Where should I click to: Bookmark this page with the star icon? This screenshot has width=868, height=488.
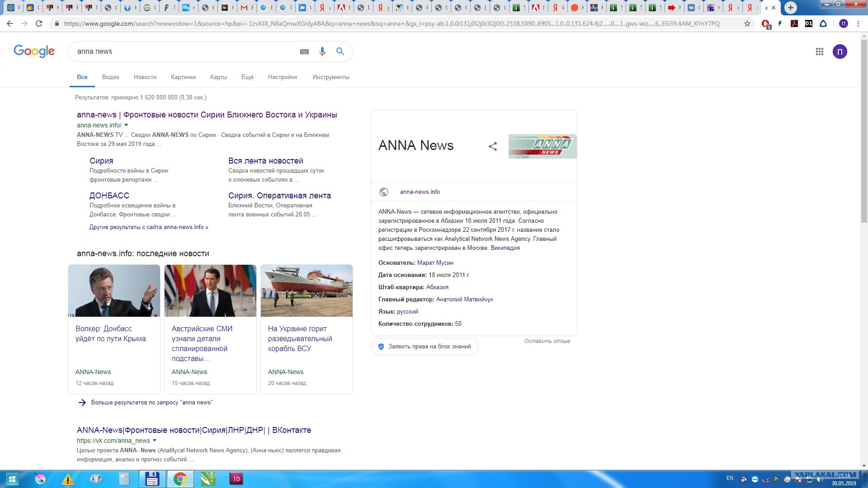(747, 23)
